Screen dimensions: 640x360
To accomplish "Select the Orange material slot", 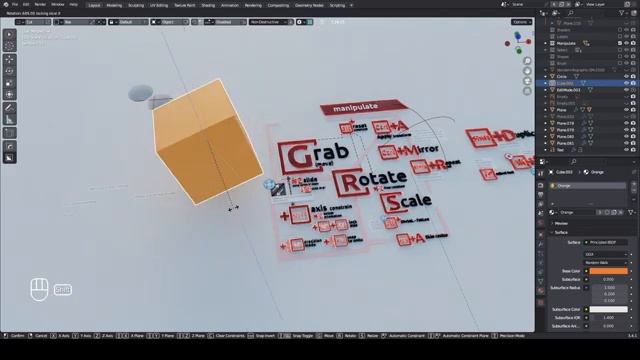I will tap(588, 186).
